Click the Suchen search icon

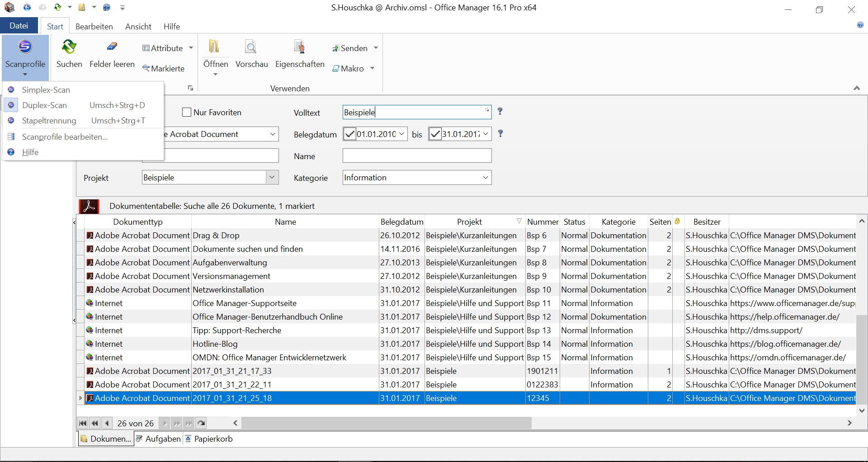coord(69,47)
